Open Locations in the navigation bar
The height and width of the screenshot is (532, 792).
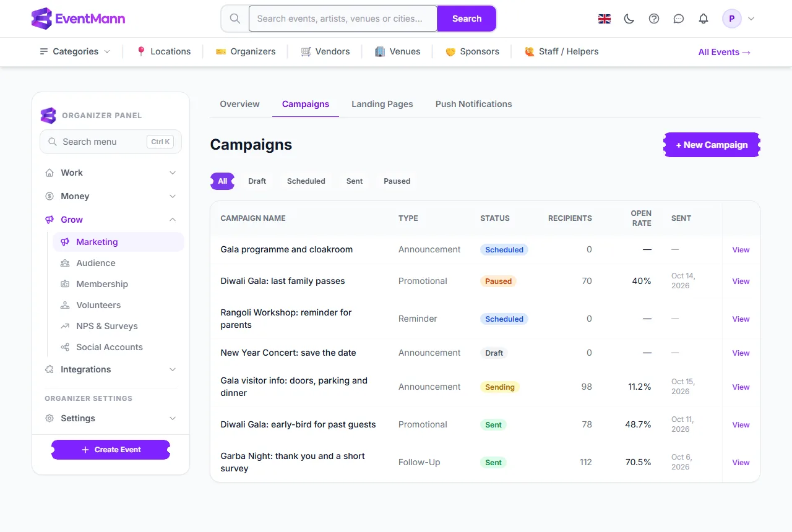[x=163, y=51]
